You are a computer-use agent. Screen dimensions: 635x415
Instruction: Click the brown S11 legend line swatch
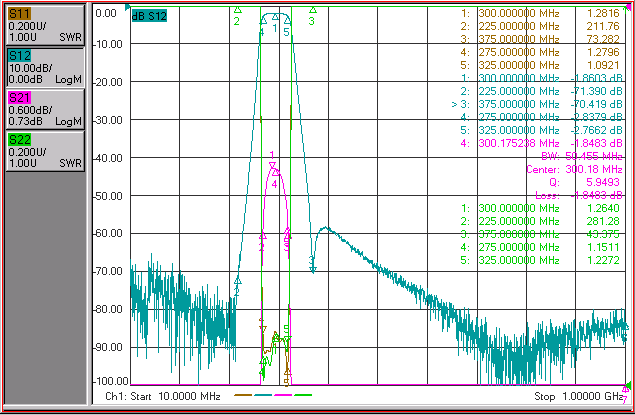(x=243, y=395)
